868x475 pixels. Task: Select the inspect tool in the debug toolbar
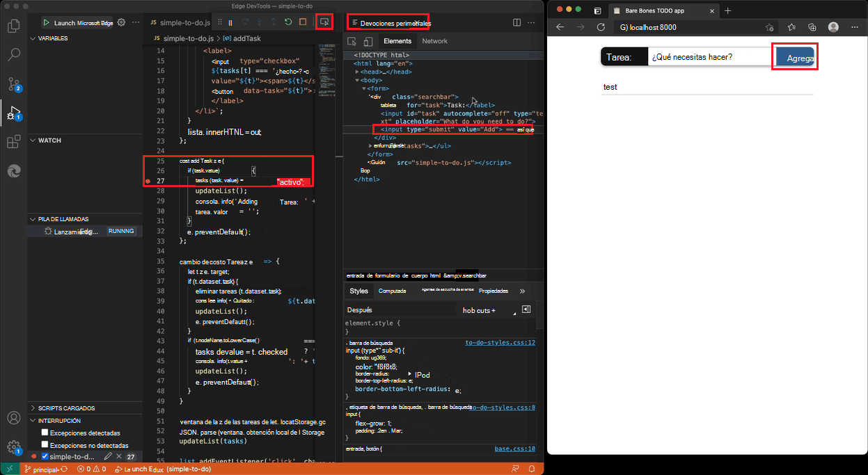(324, 22)
